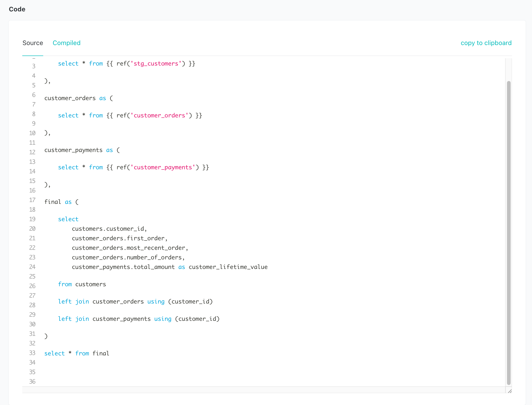The width and height of the screenshot is (532, 405).
Task: Switch to the Compiled tab
Action: 66,43
